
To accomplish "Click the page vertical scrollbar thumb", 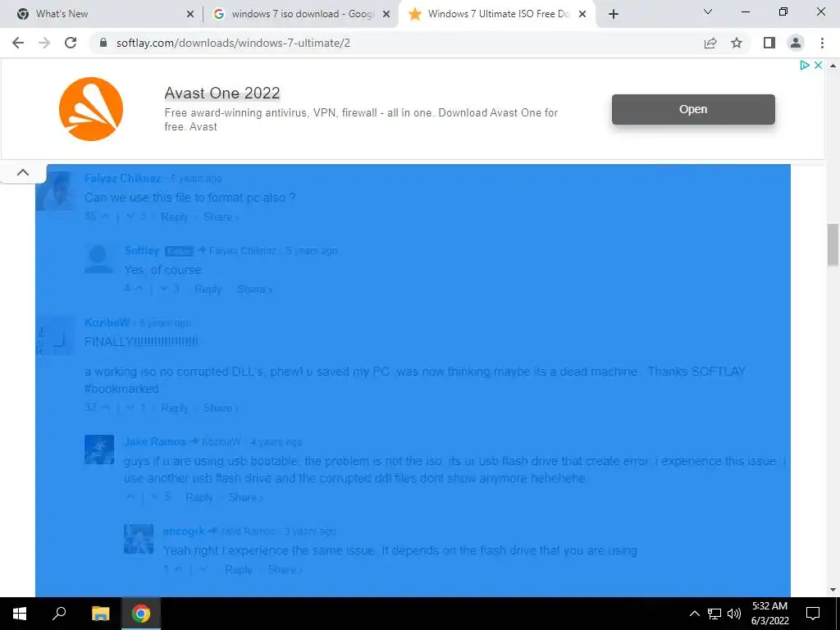I will tap(833, 244).
